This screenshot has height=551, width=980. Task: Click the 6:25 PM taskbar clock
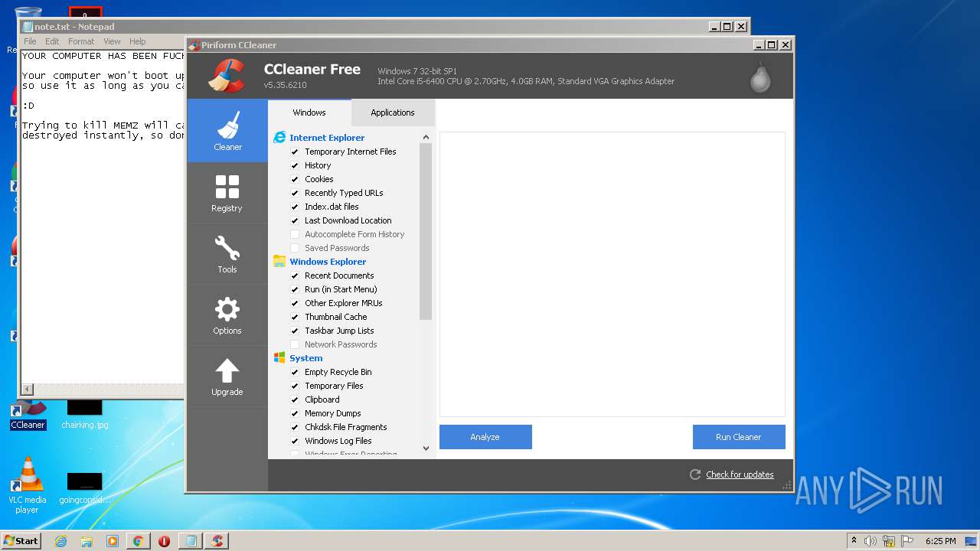click(940, 541)
